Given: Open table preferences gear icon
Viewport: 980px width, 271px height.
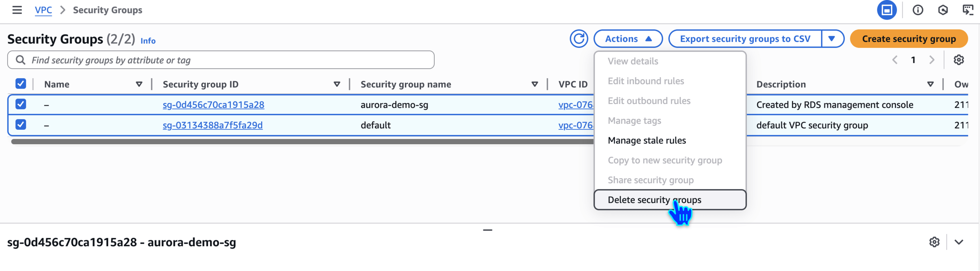Looking at the screenshot, I should [958, 60].
